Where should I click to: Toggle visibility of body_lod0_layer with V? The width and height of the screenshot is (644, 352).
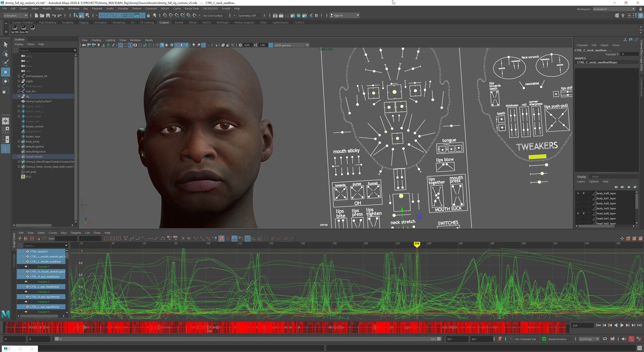pyautogui.click(x=578, y=193)
